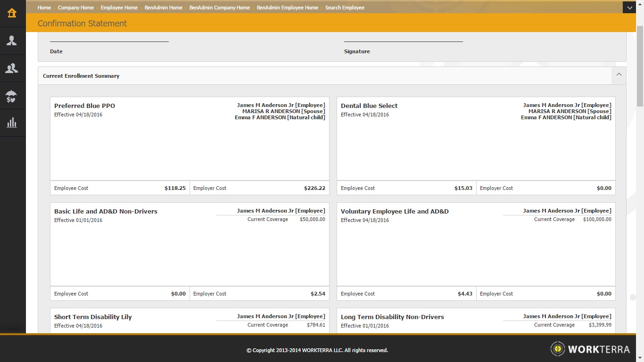Click the WORKTERRA logo in the footer
The width and height of the screenshot is (644, 362).
[590, 349]
